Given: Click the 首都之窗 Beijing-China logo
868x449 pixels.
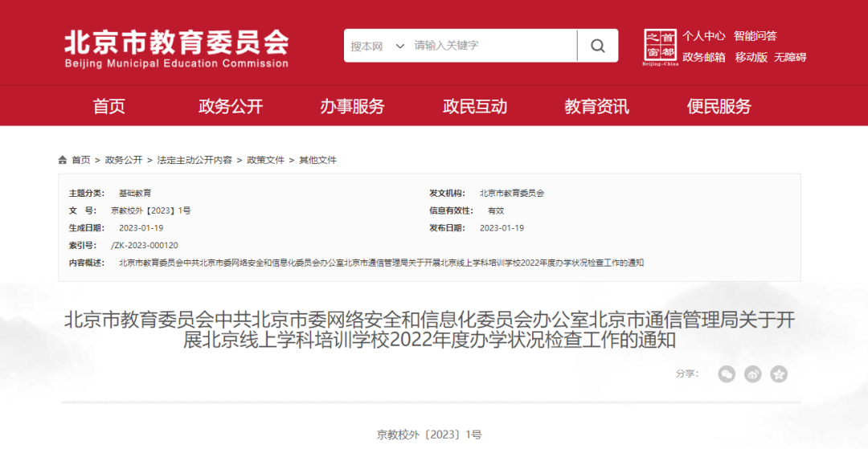Looking at the screenshot, I should tap(661, 47).
